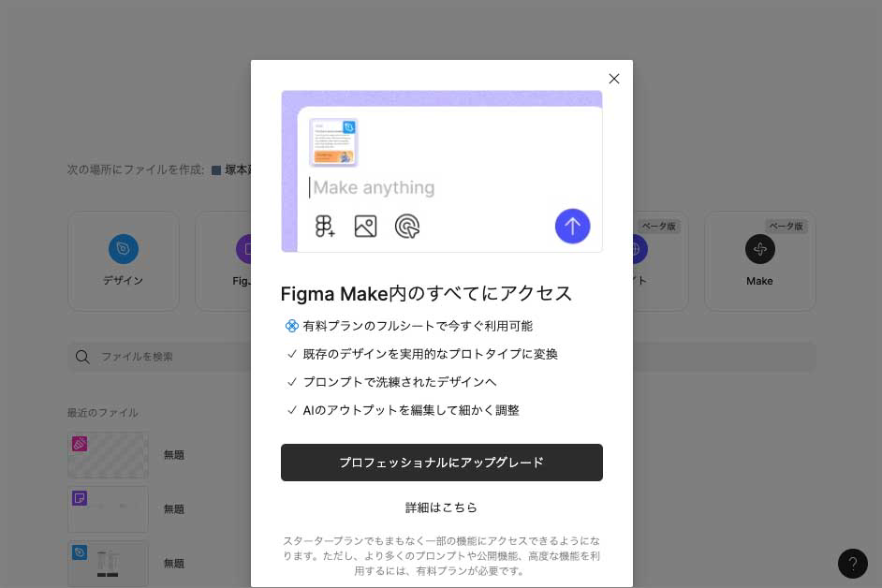Click the target cursor icon in the preview
The image size is (882, 588).
[x=406, y=226]
